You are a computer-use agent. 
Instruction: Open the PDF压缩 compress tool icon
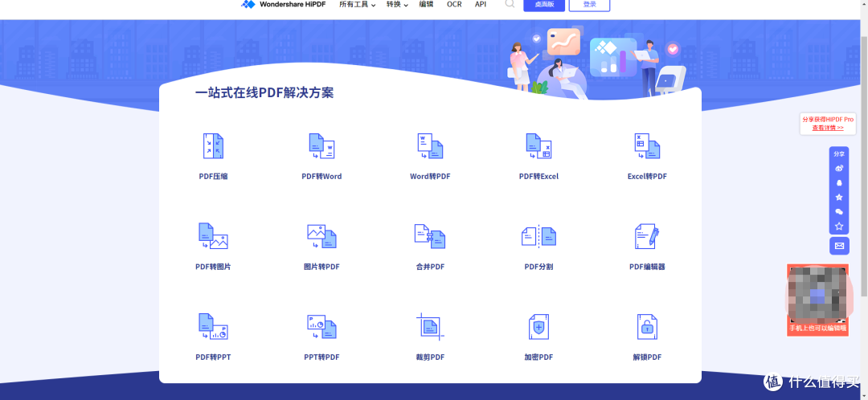(213, 146)
